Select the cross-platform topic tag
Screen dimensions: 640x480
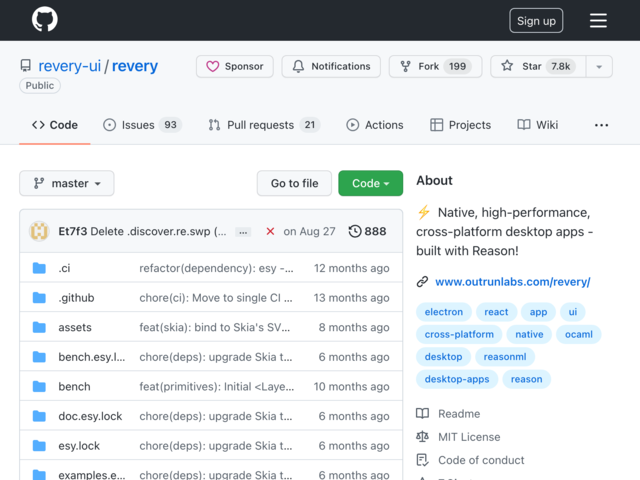pyautogui.click(x=459, y=334)
